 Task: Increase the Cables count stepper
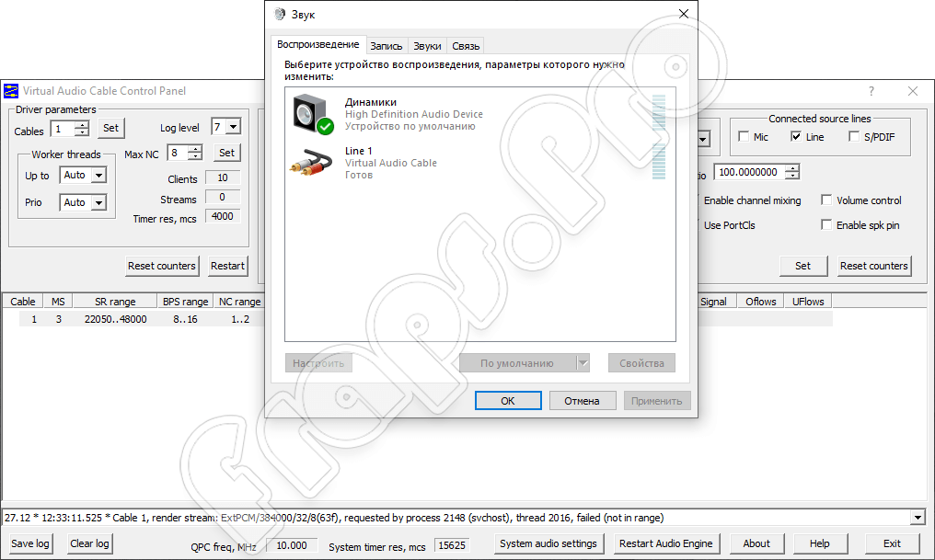pos(82,124)
